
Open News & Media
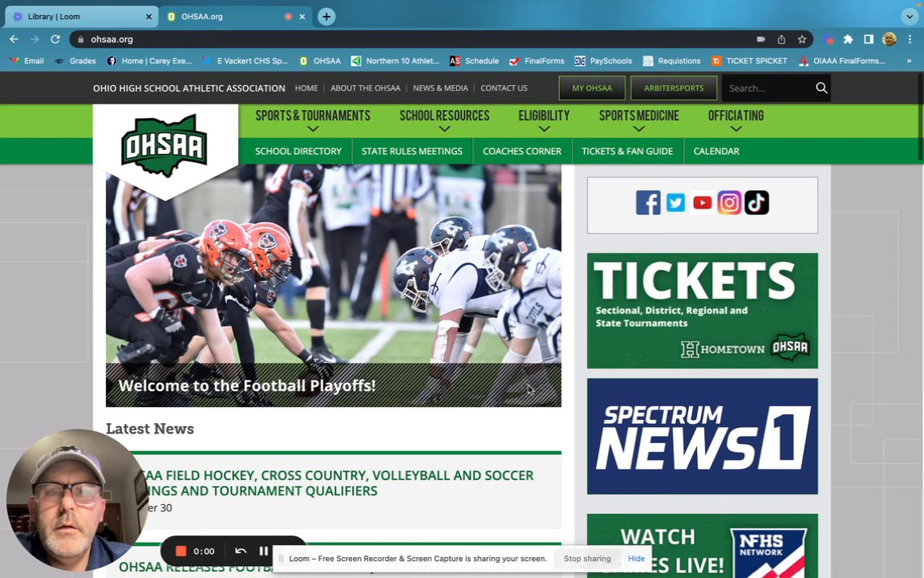440,88
